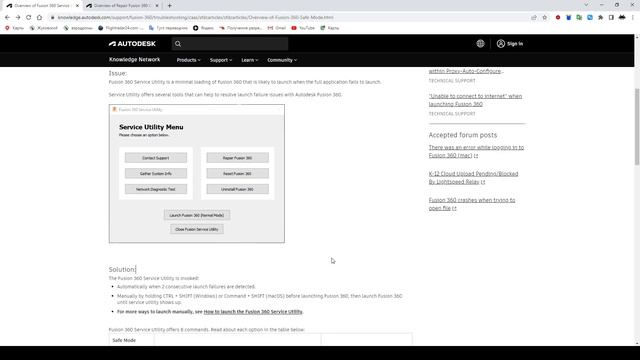Click the first Карты bookmark with red pin

14,28
